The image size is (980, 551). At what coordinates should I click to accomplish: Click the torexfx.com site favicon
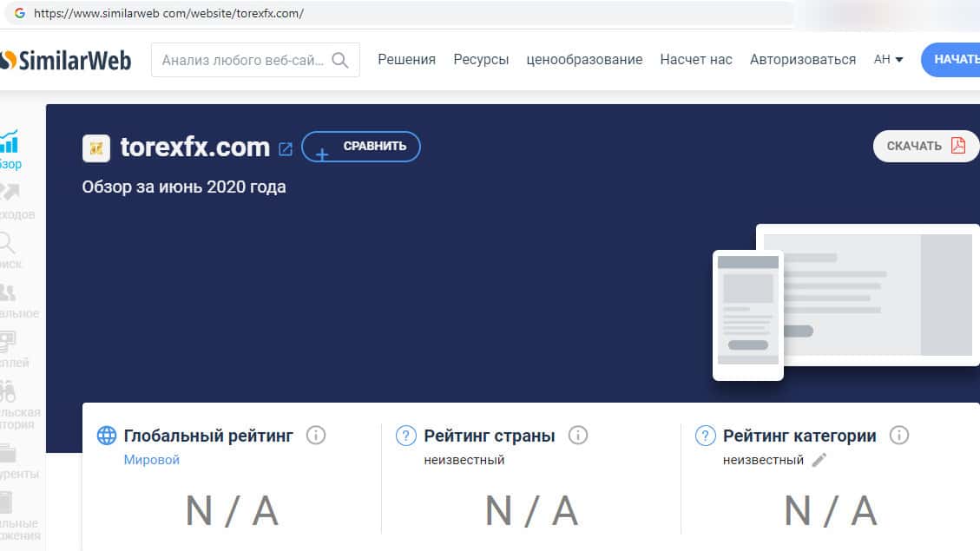tap(96, 148)
